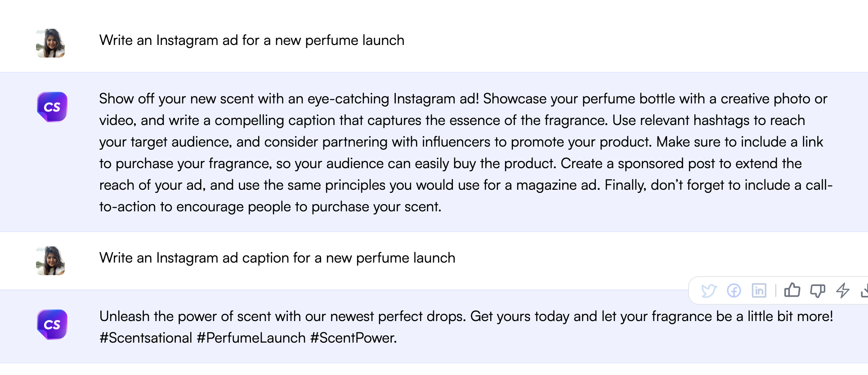Click the final line "to-action to encourage people"
Screen dimensions: 868x375
[270, 207]
